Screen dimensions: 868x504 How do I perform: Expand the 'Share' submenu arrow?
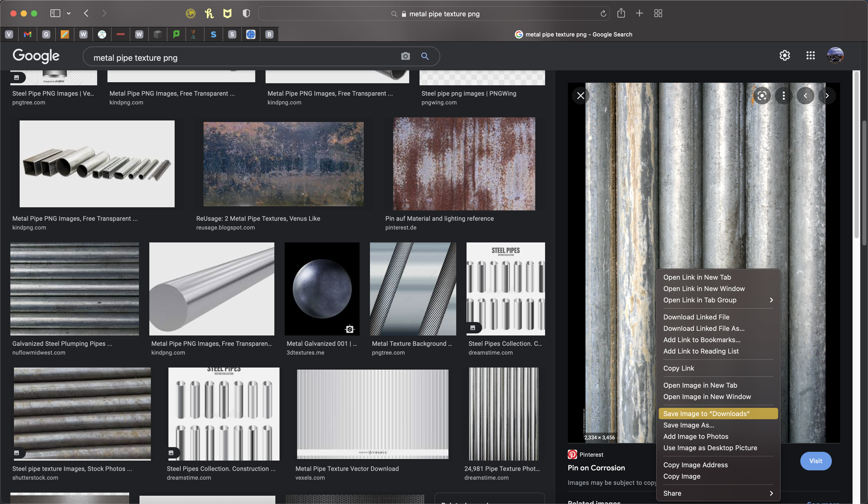[772, 493]
